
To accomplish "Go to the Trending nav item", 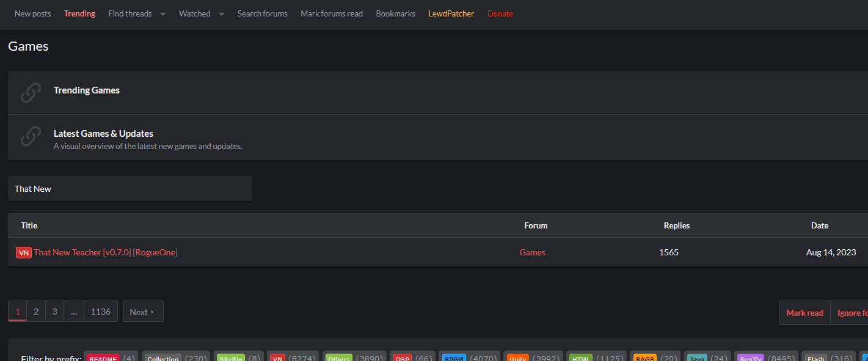I will coord(79,13).
